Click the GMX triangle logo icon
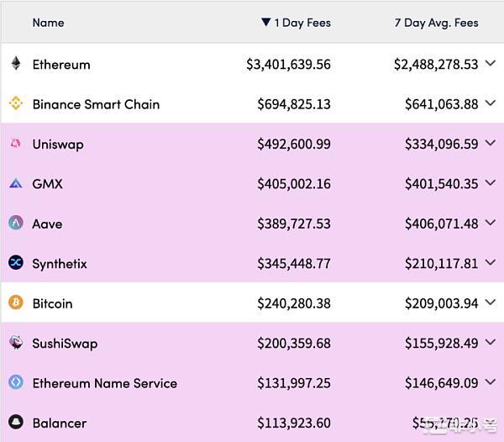 point(15,184)
